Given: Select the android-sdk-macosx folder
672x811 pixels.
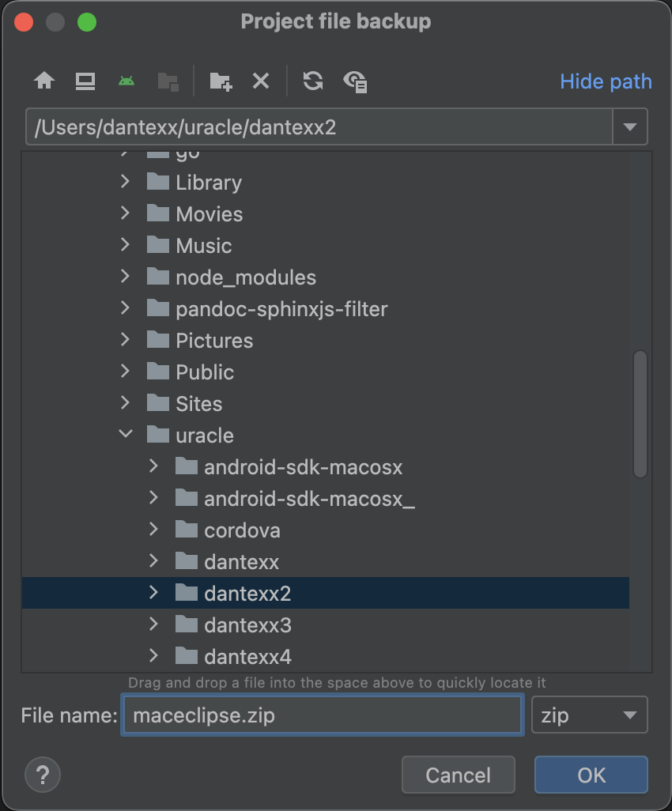Looking at the screenshot, I should tap(302, 467).
